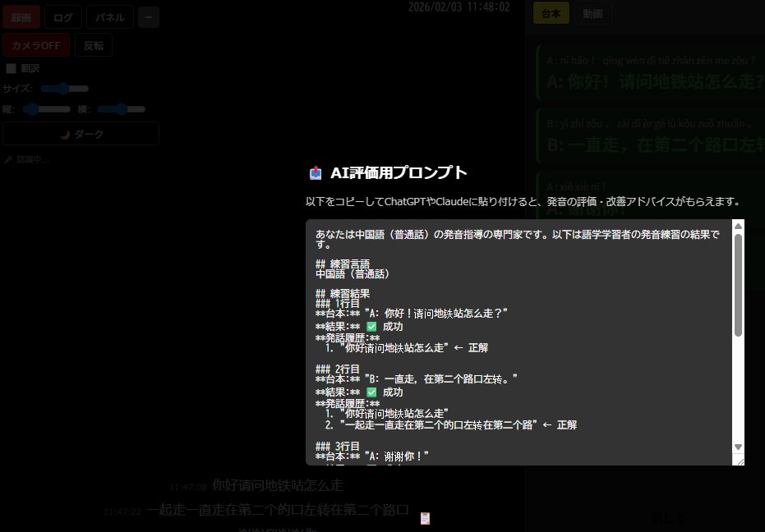
Task: Toggle dark mode via the ダーク button
Action: point(81,134)
